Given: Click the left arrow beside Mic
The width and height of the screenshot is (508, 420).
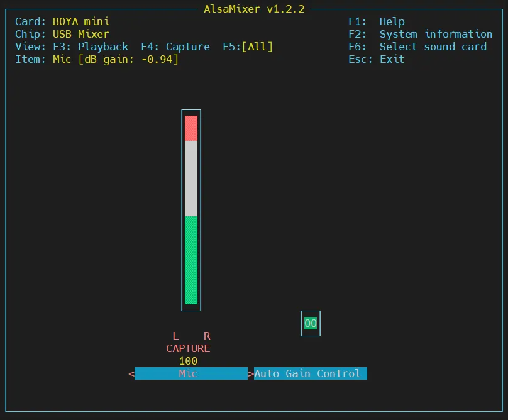Looking at the screenshot, I should point(131,373).
